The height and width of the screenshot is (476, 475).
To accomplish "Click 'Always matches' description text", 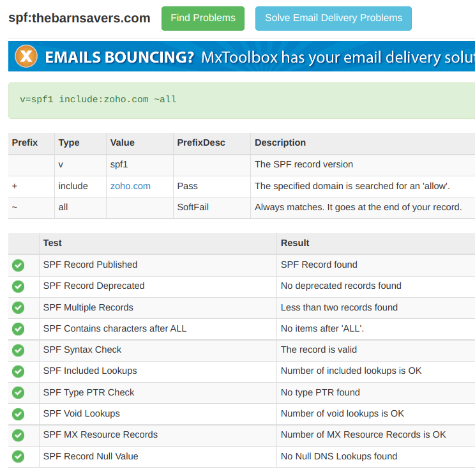I will pyautogui.click(x=358, y=208).
